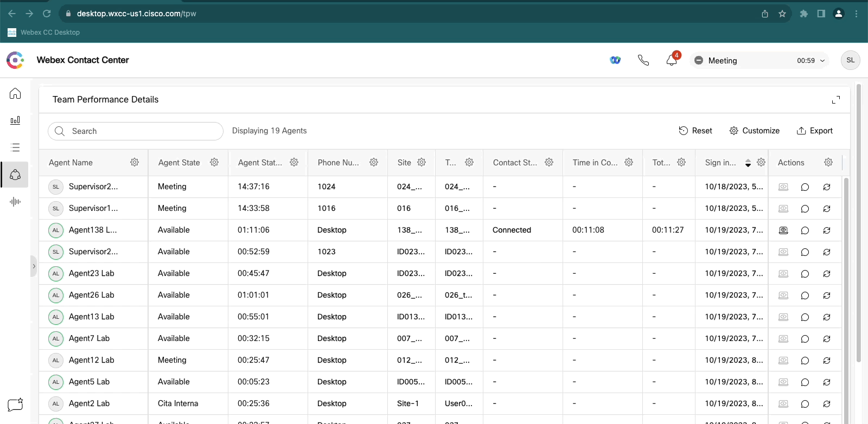Open the Webex app icon in header
Viewport: 868px width, 424px height.
coord(615,60)
